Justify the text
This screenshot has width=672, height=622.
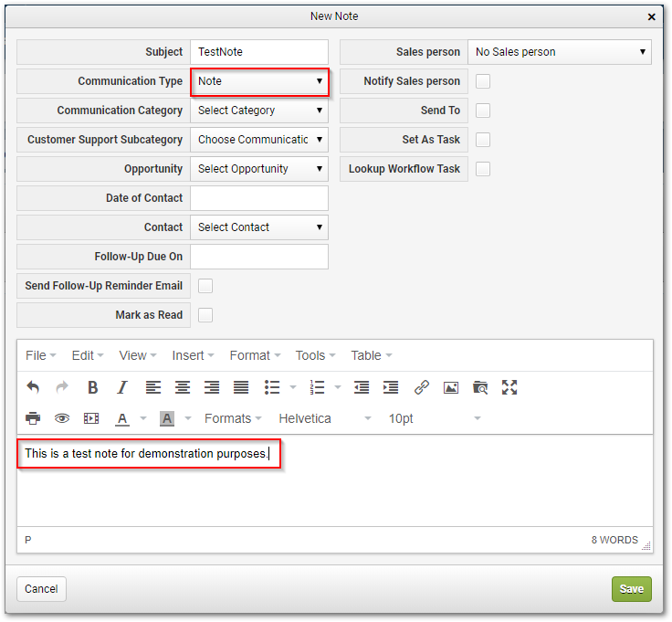click(x=241, y=387)
